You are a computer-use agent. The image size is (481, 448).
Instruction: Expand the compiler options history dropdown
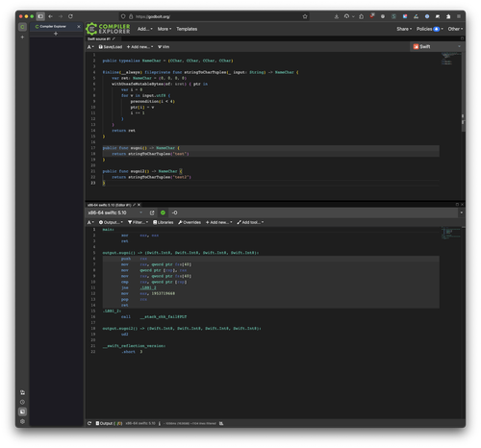click(x=462, y=212)
